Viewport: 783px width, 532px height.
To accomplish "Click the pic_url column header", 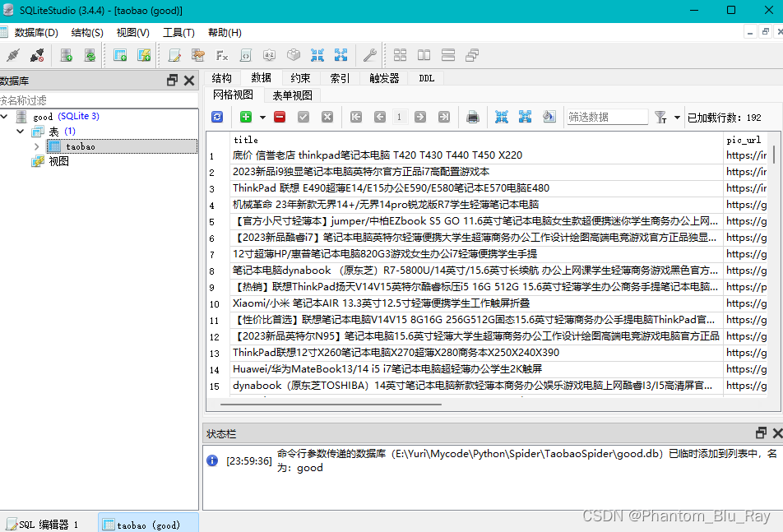I will tap(744, 140).
